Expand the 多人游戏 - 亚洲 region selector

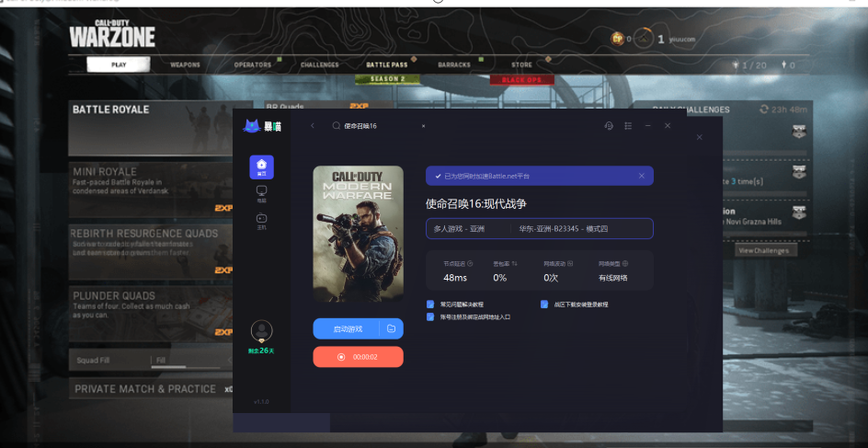468,229
